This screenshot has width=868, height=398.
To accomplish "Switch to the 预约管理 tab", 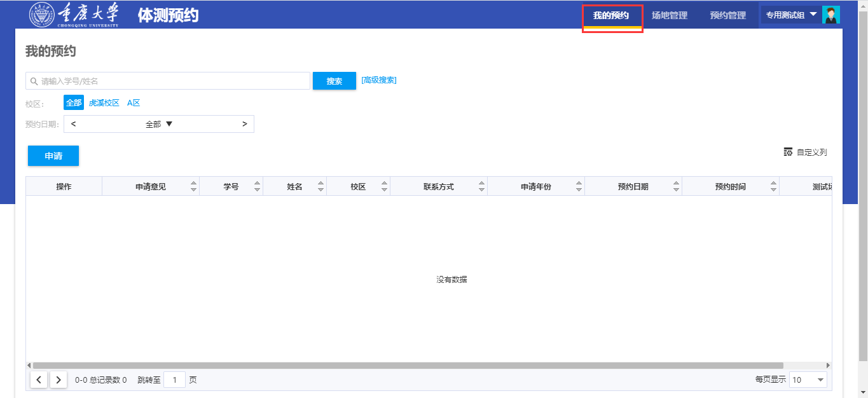I will (728, 15).
